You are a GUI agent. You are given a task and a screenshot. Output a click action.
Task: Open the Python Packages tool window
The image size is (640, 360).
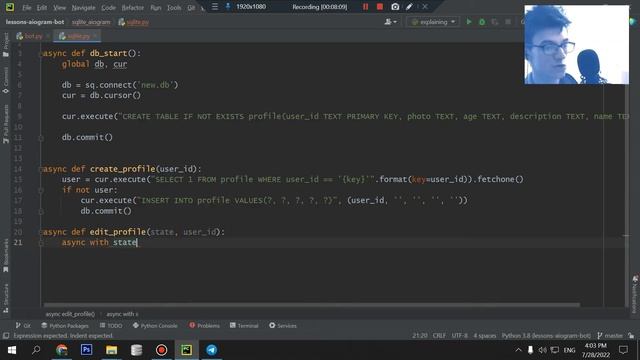coord(65,326)
